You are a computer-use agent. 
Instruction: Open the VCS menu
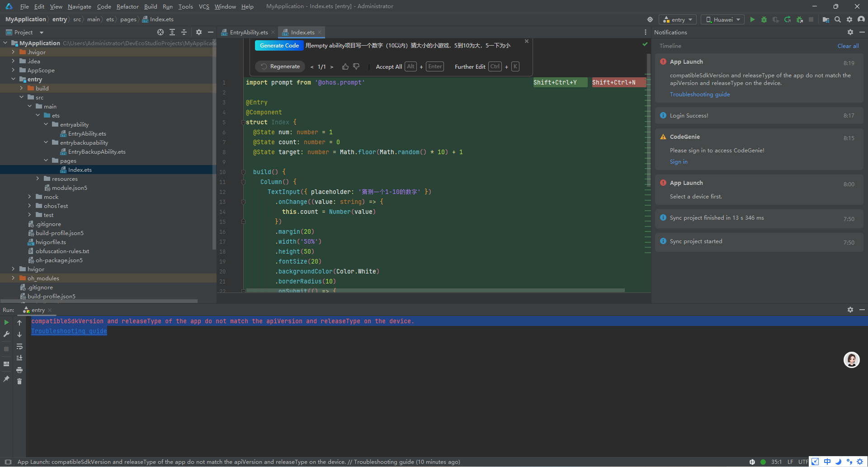204,6
